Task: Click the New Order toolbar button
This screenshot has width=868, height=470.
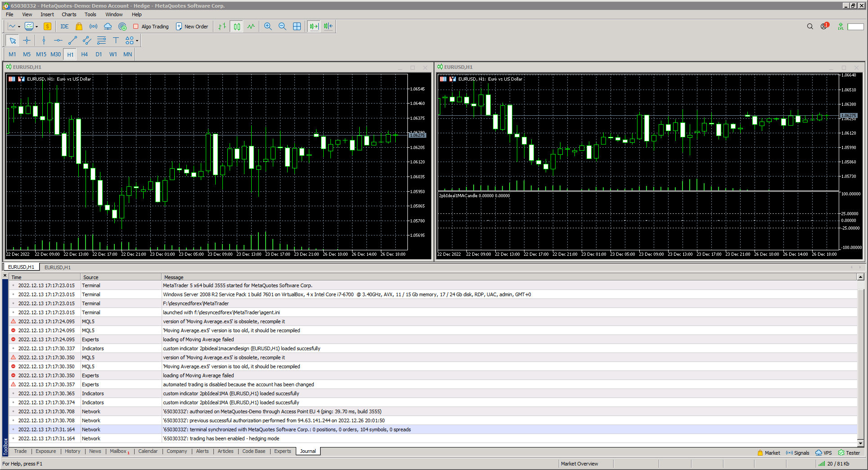Action: pos(192,27)
